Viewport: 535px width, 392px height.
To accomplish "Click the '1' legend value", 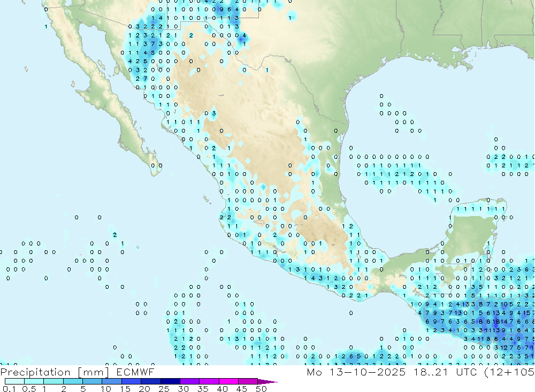I will [44, 389].
